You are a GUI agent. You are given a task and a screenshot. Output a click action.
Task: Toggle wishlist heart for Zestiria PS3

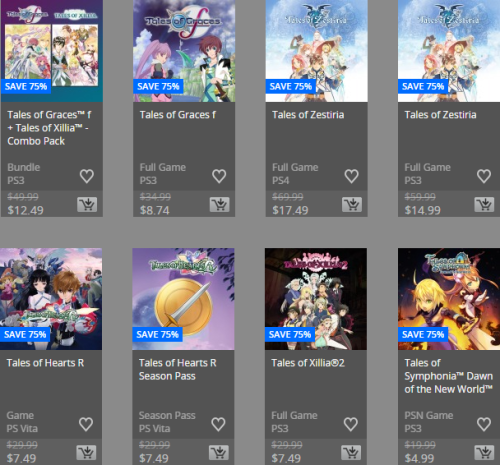tap(484, 176)
